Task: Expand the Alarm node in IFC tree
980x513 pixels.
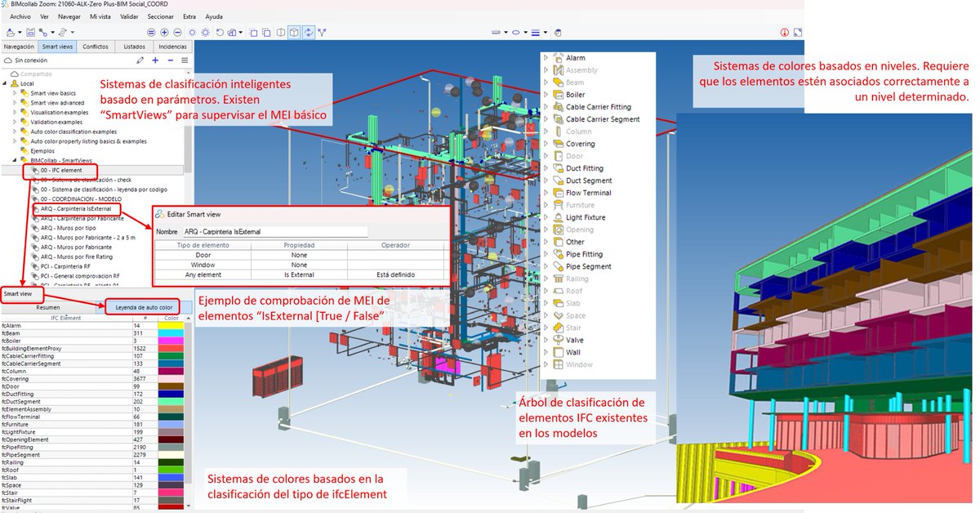Action: point(546,58)
